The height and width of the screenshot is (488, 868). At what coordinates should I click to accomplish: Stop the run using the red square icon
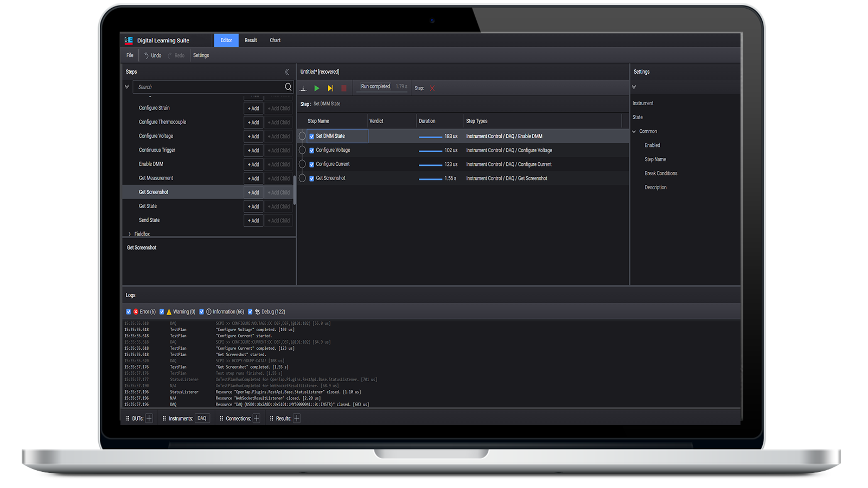pos(344,87)
